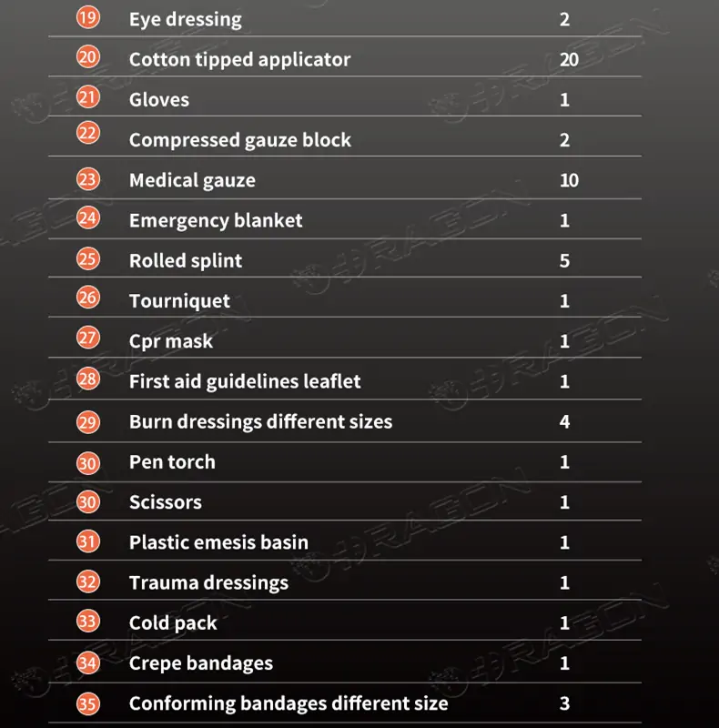Click the Scissors item label
The width and height of the screenshot is (719, 728).
point(166,502)
